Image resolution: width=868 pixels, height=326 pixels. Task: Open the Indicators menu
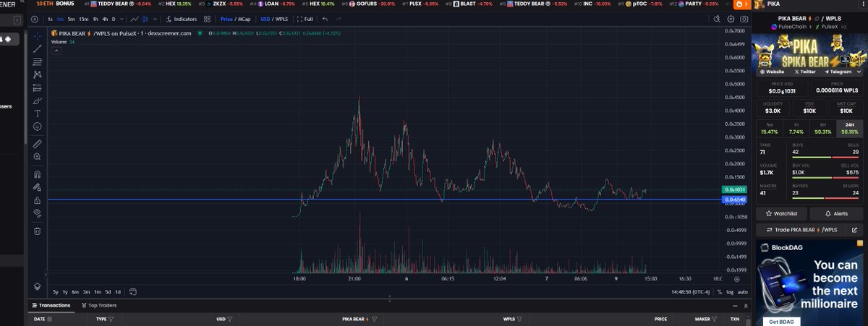click(x=181, y=19)
